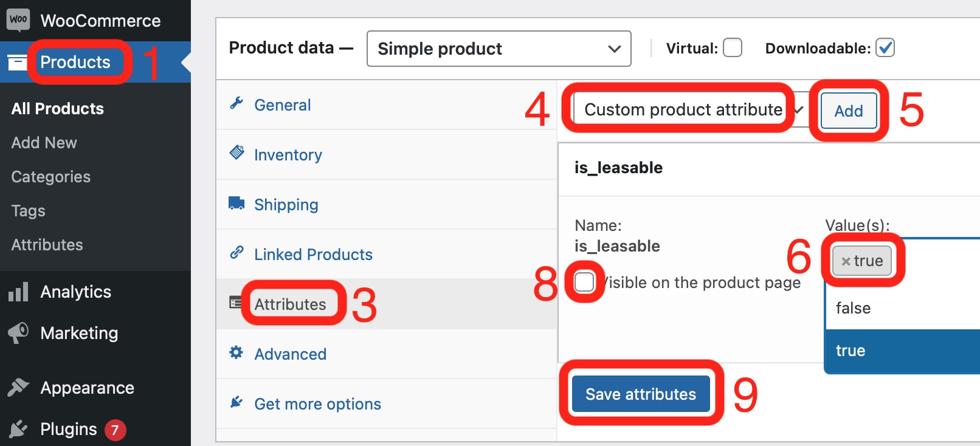Click the WooCommerce logo icon

pyautogui.click(x=18, y=19)
